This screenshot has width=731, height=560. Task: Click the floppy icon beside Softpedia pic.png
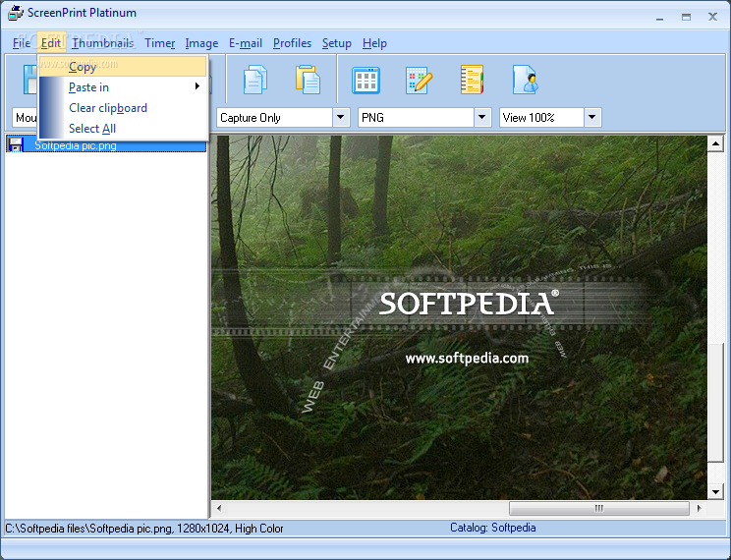pos(16,144)
